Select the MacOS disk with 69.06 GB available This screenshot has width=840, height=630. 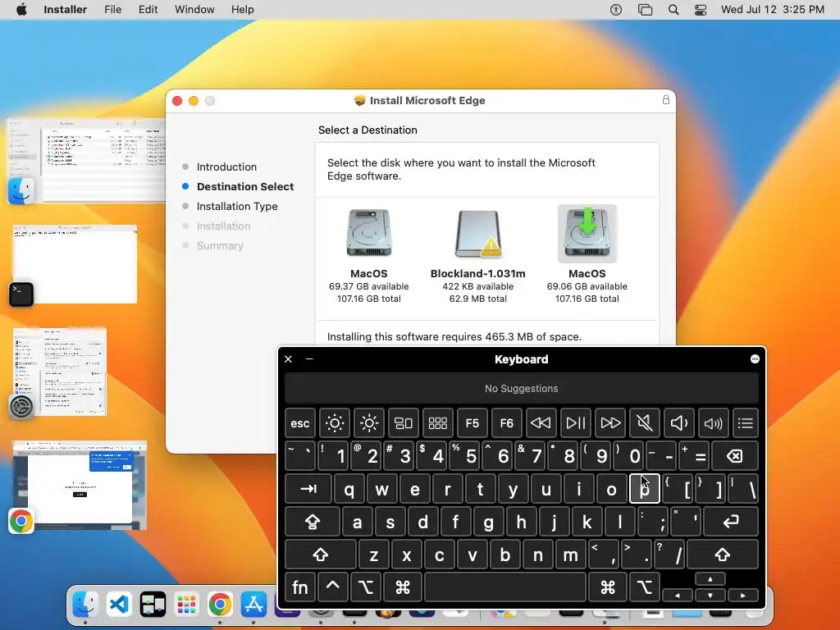coord(587,256)
